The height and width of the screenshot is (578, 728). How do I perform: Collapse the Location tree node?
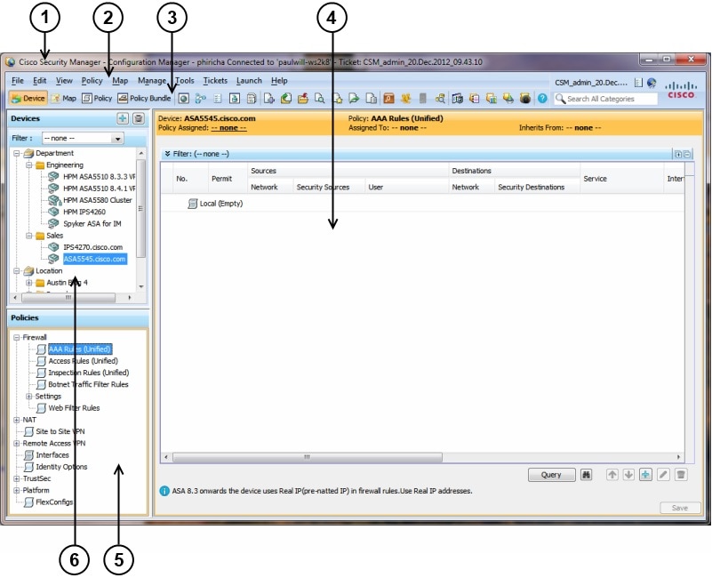point(17,271)
